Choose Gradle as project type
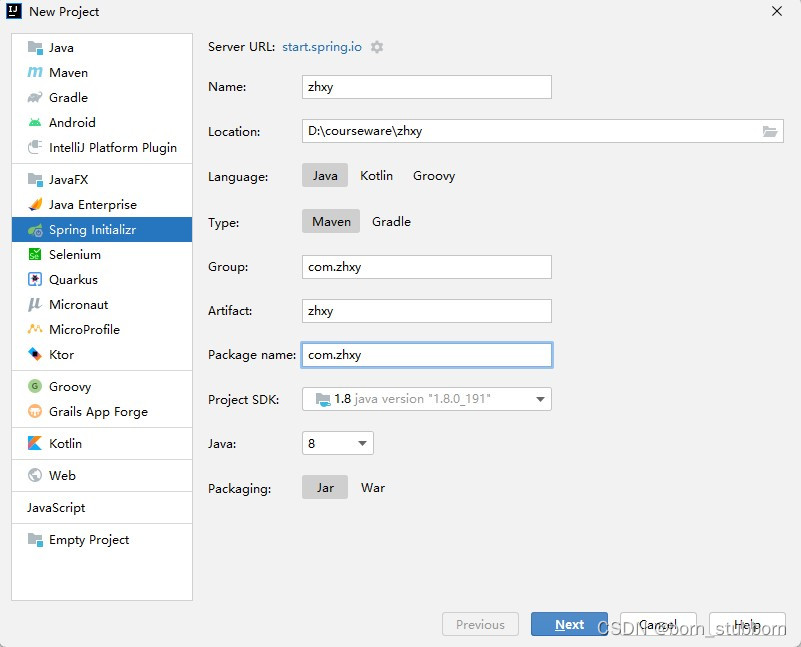 (x=391, y=222)
